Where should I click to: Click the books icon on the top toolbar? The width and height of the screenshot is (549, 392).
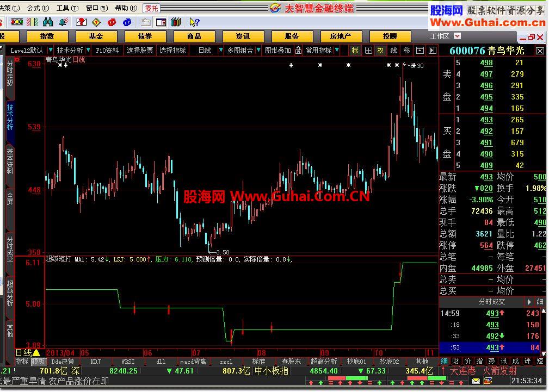[x=176, y=23]
